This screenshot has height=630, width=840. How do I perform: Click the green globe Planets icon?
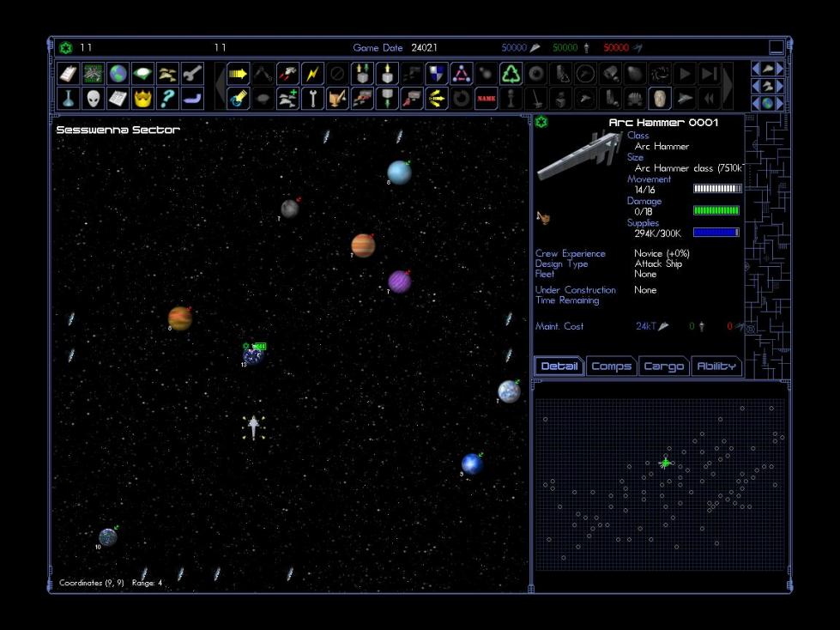118,74
